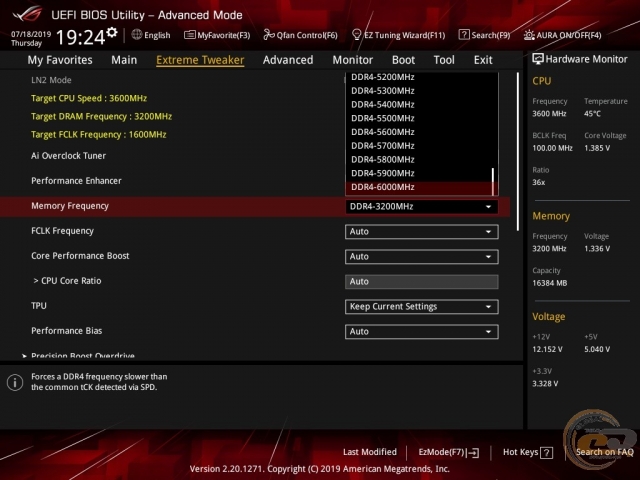
Task: Switch to Main tab
Action: point(124,60)
